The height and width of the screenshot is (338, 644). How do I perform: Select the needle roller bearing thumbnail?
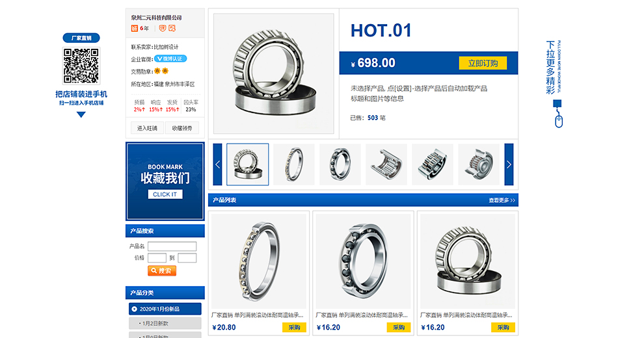click(x=386, y=164)
